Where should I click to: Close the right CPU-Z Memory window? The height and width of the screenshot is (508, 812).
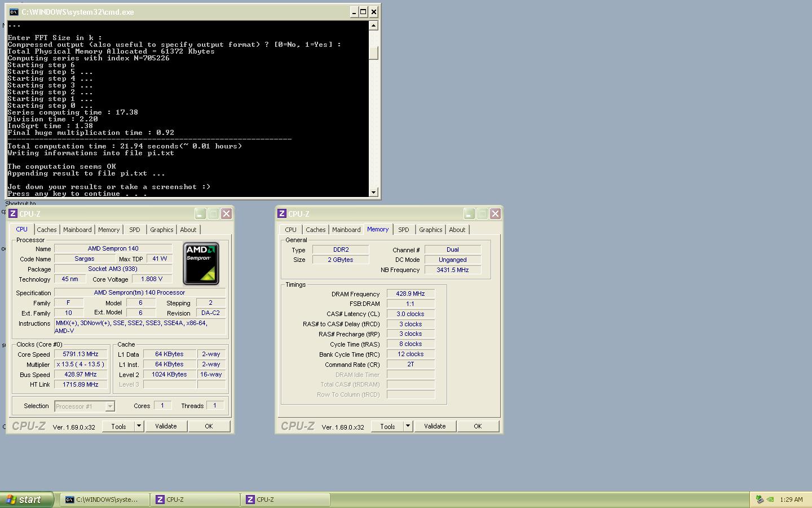pyautogui.click(x=495, y=213)
